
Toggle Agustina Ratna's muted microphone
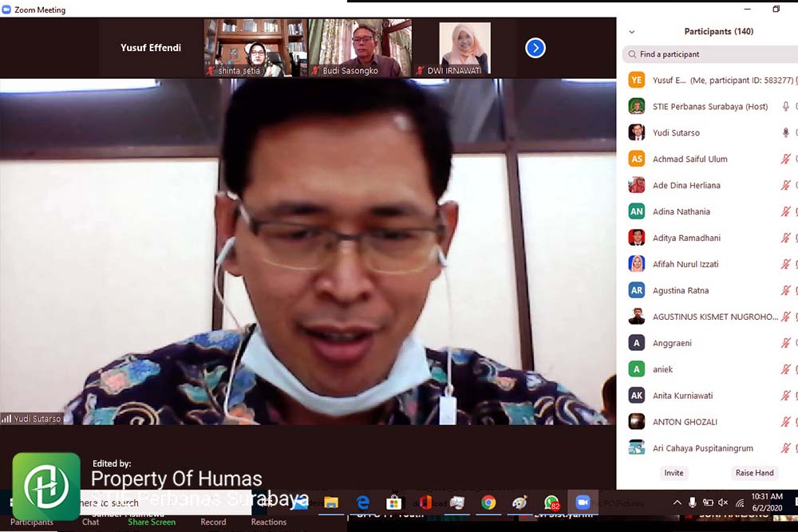786,290
